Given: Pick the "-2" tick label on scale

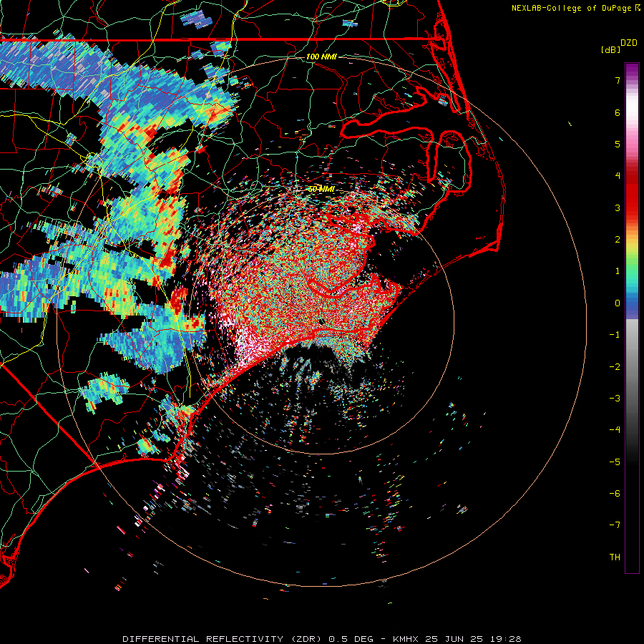Looking at the screenshot, I should point(615,366).
